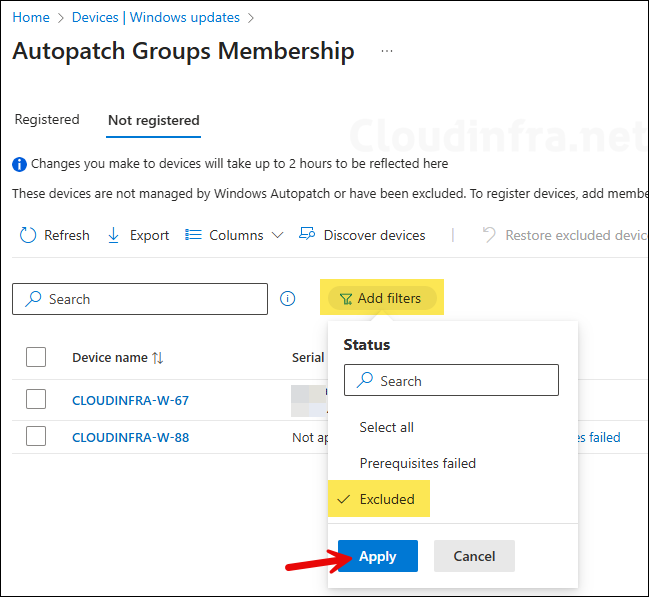
Task: Open Devices | Windows updates breadcrumb
Action: click(156, 17)
